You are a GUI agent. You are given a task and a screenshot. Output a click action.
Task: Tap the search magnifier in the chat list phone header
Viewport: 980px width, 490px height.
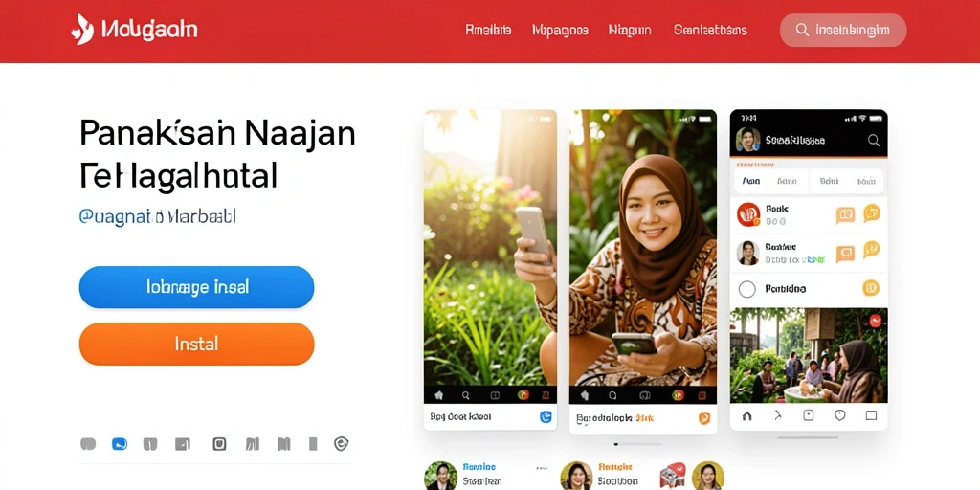tap(874, 140)
